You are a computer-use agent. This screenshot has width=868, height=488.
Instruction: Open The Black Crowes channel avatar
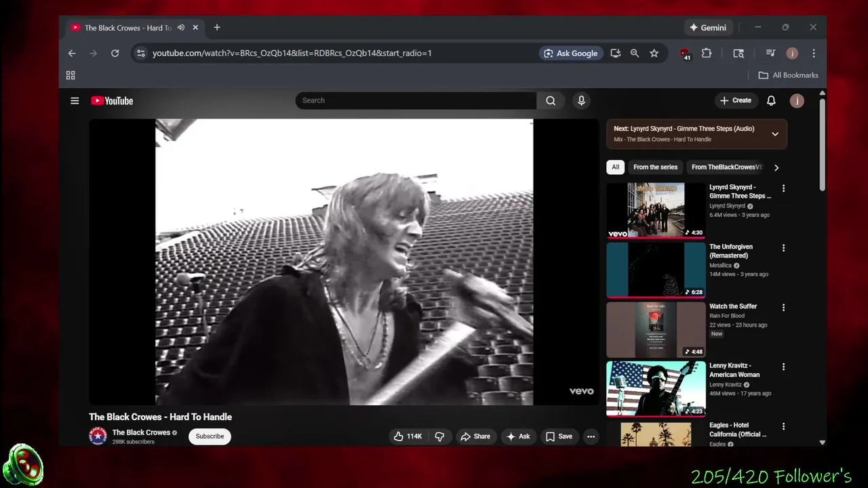point(98,436)
